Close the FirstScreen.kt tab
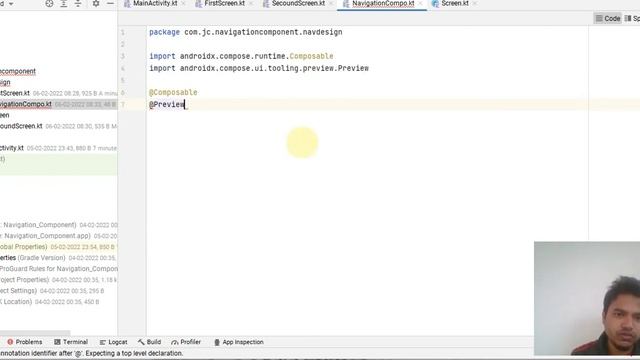Image resolution: width=640 pixels, height=360 pixels. [251, 4]
